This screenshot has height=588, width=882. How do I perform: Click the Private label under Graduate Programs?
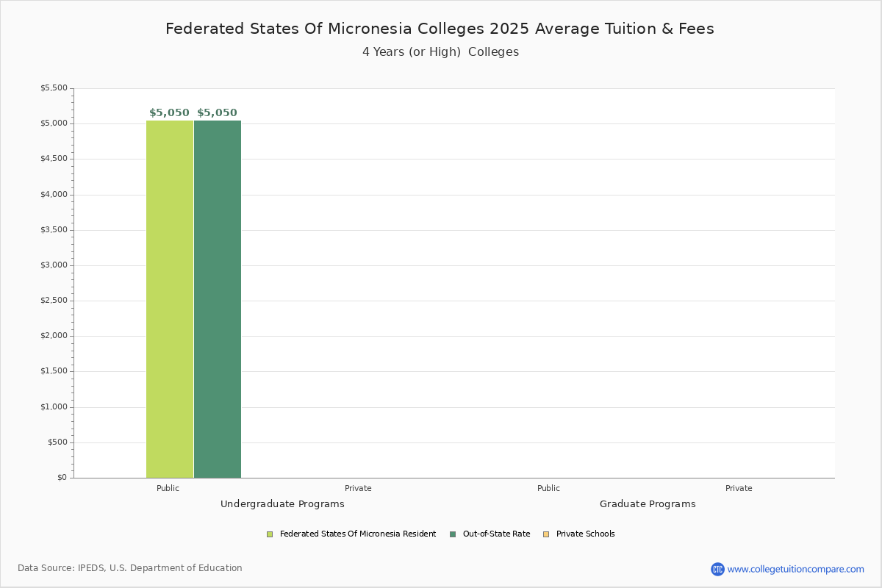(x=739, y=488)
